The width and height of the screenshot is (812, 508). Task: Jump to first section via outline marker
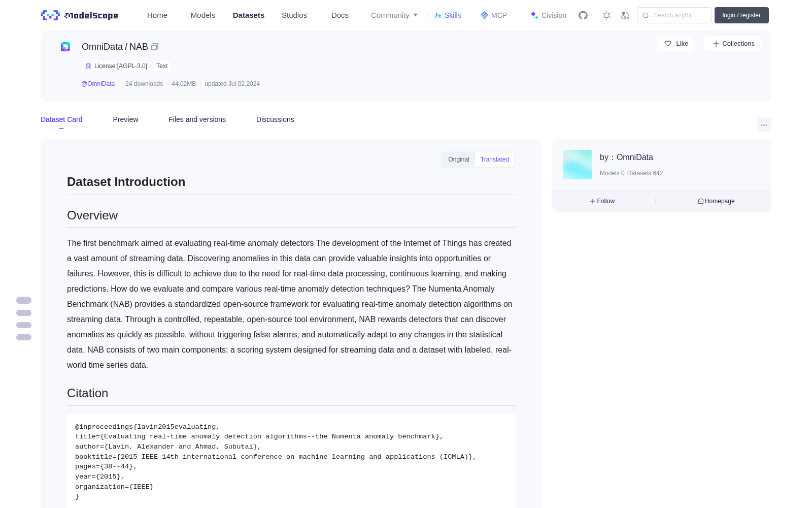click(24, 300)
